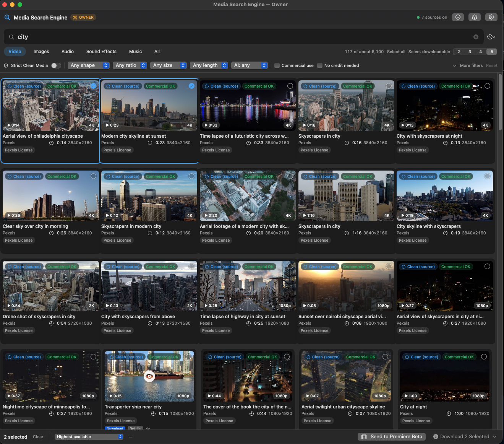Click the search input containing 'city'
The width and height of the screenshot is (504, 444).
[243, 37]
